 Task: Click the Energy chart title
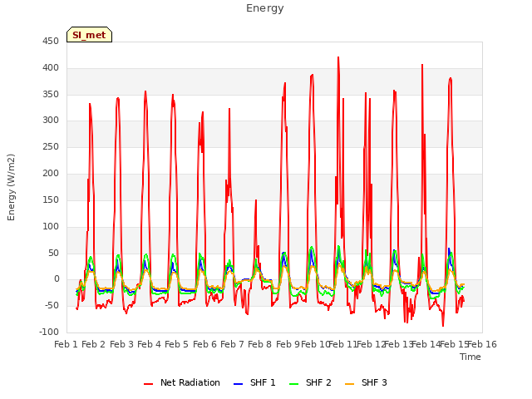pos(264,8)
